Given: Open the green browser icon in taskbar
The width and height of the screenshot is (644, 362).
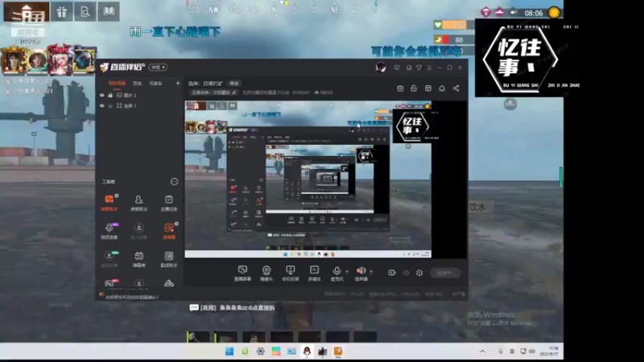Looking at the screenshot, I should pyautogui.click(x=246, y=352).
